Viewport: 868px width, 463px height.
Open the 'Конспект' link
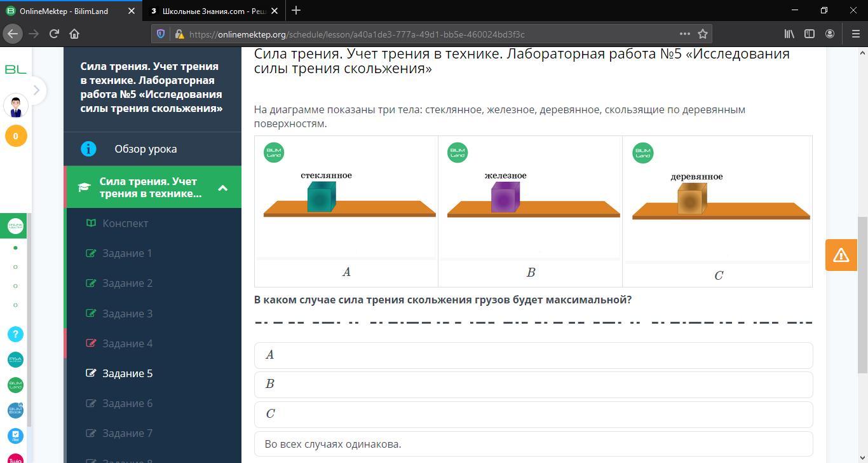(125, 223)
